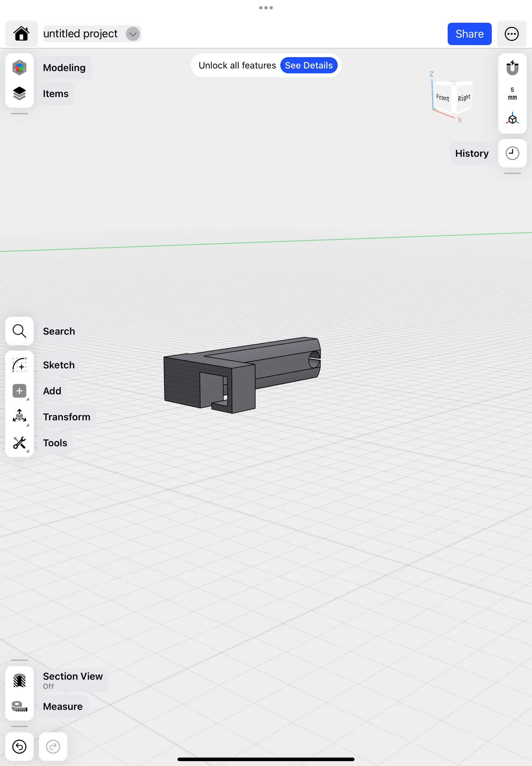The width and height of the screenshot is (532, 766).
Task: Switch to the Items panel
Action: tap(19, 94)
